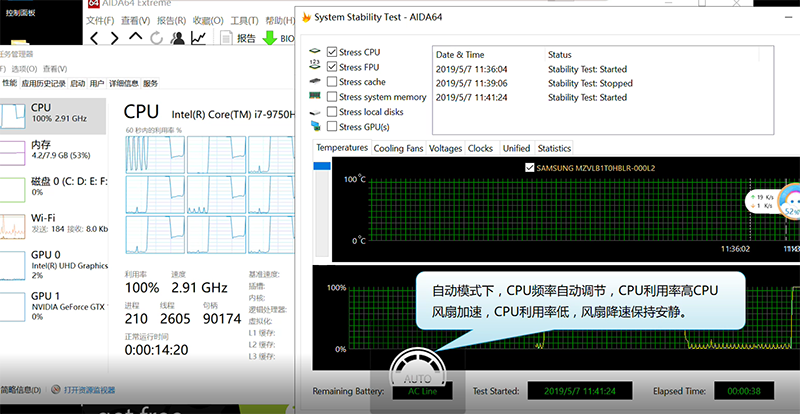Switch to 应用历史记录 tab in Task Manager
The height and width of the screenshot is (414, 800).
(x=43, y=84)
